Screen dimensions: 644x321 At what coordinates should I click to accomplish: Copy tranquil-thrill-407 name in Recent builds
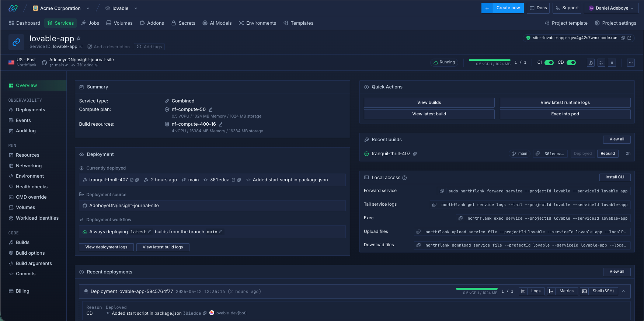[415, 154]
